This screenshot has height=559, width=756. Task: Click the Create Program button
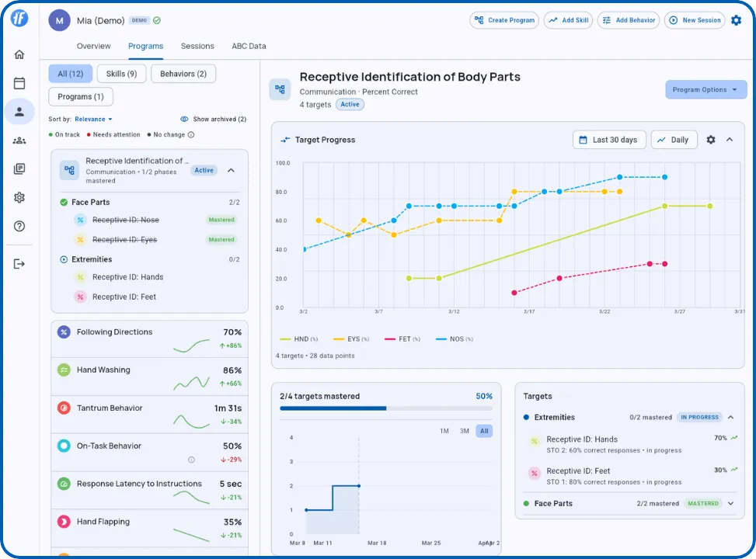503,20
